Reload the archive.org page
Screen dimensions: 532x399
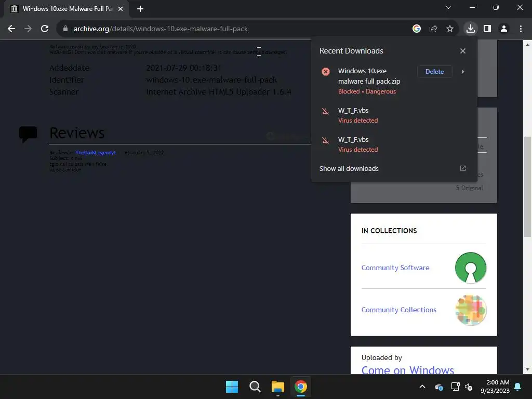click(x=45, y=29)
